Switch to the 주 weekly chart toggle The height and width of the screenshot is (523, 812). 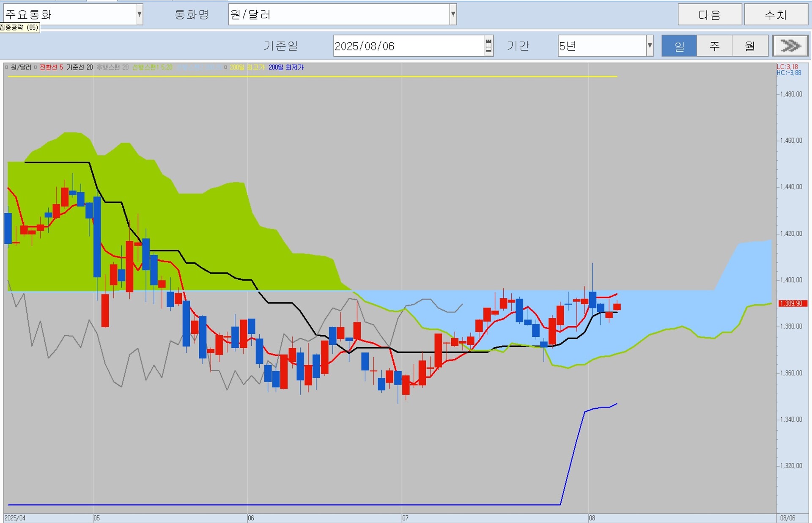point(714,46)
